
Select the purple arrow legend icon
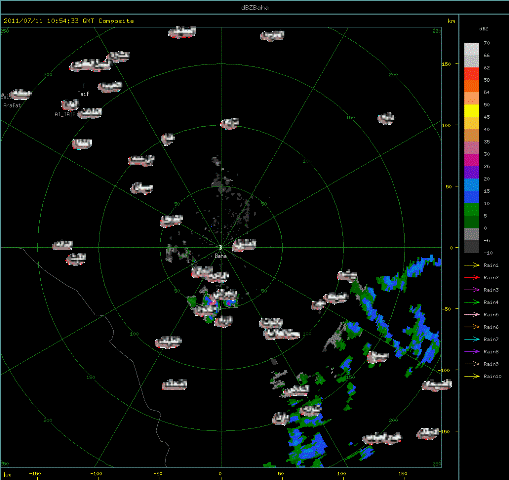point(472,352)
